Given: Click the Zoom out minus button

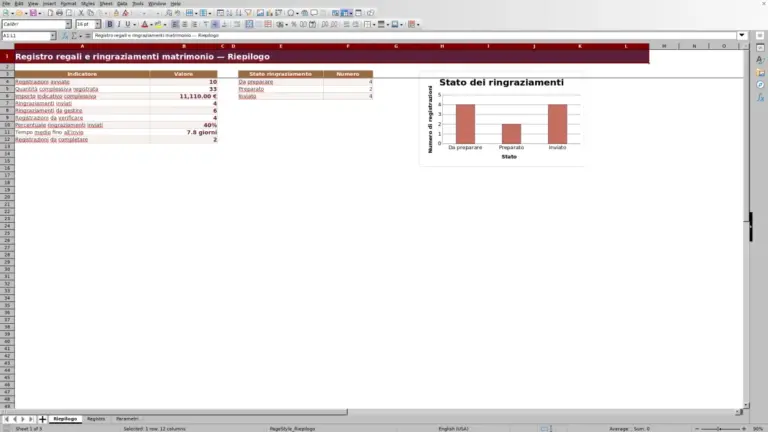Looking at the screenshot, I should coord(697,429).
